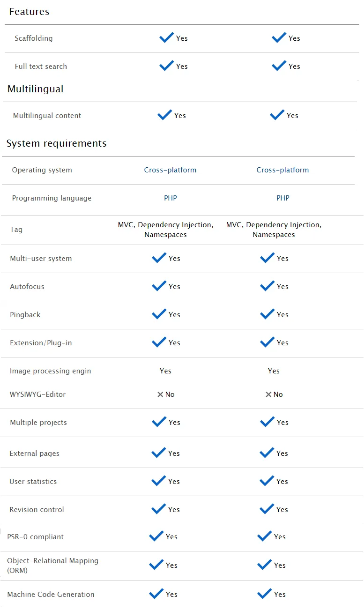The height and width of the screenshot is (610, 364).
Task: Click User statistics checkmark, second column
Action: click(x=267, y=481)
